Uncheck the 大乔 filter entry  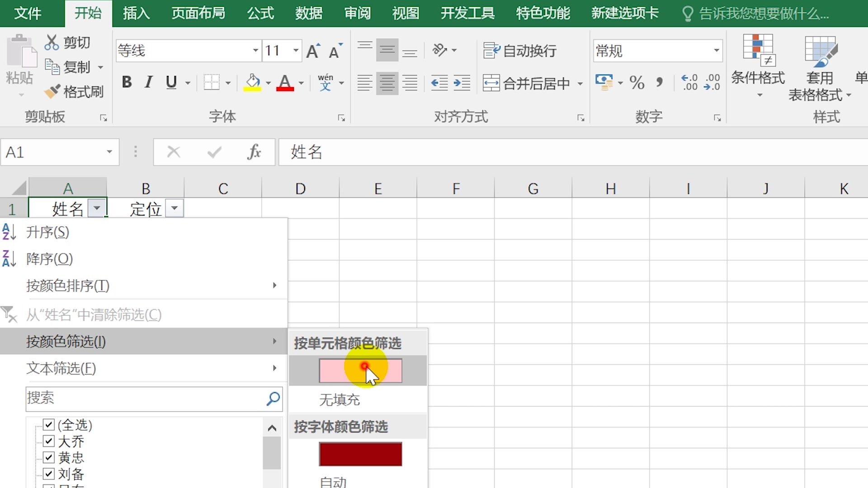click(x=48, y=441)
